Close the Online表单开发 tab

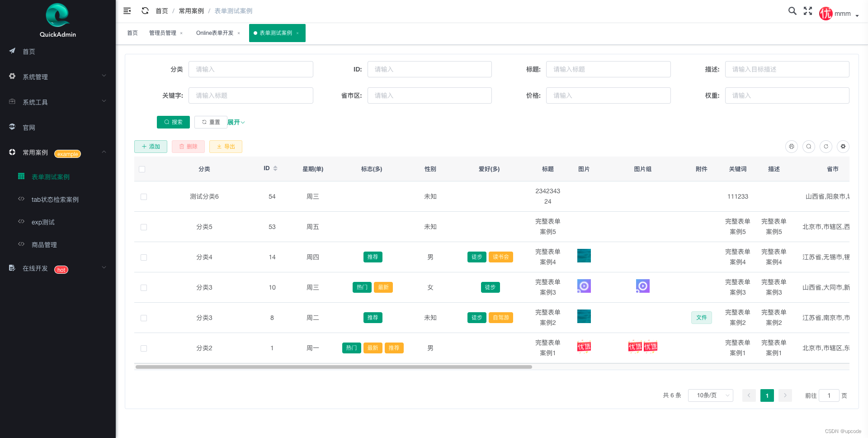click(239, 33)
